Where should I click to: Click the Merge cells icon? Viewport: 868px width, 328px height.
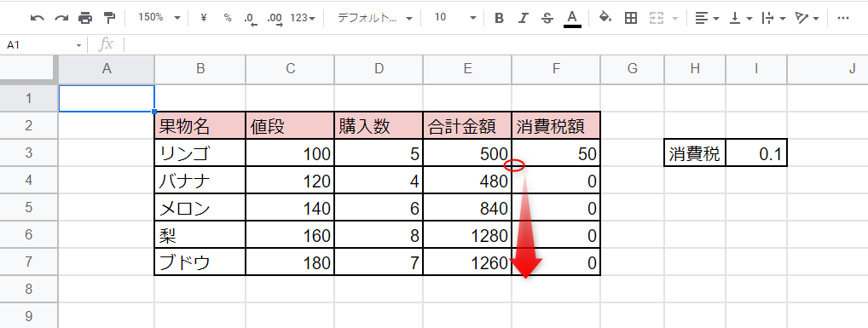[657, 18]
